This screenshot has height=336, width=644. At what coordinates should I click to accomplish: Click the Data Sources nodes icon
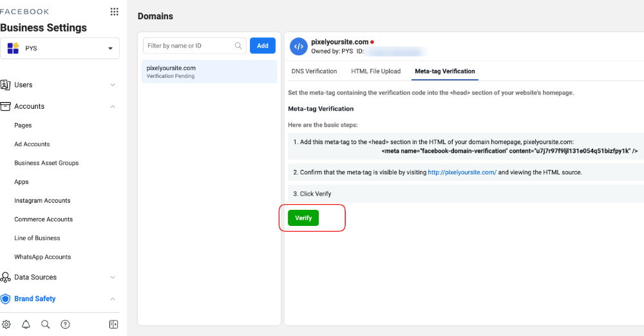(5, 277)
